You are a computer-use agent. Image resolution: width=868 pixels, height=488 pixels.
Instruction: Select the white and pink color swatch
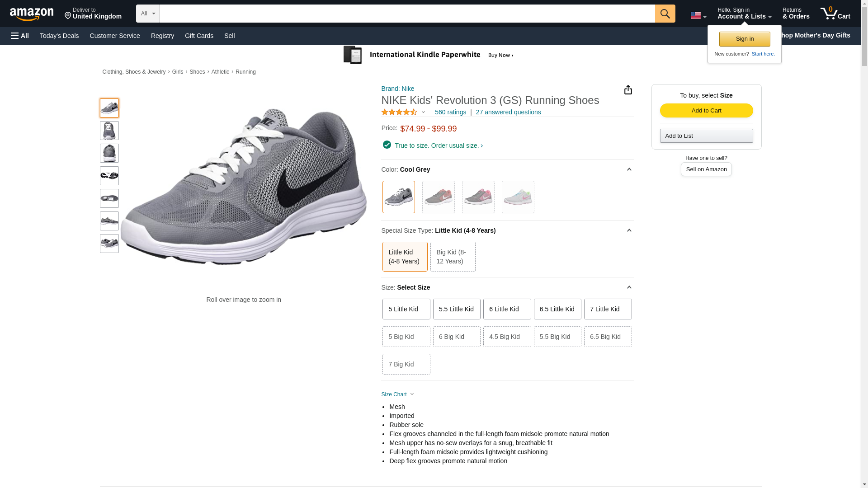coord(518,197)
